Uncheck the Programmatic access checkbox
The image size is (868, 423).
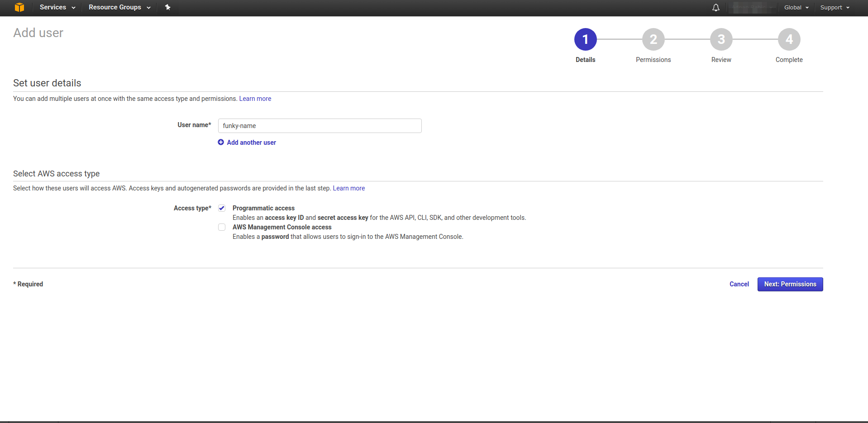[x=222, y=208]
